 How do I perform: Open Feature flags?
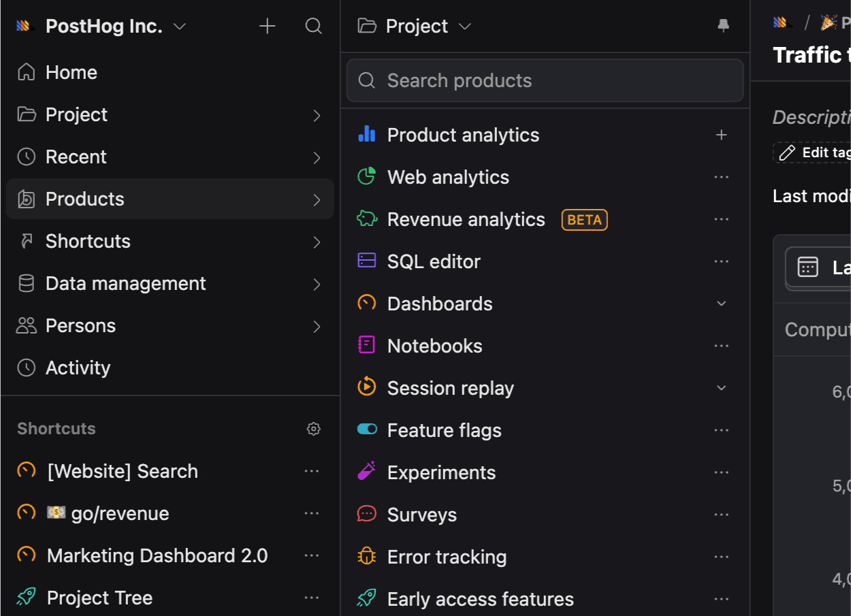[x=444, y=430]
